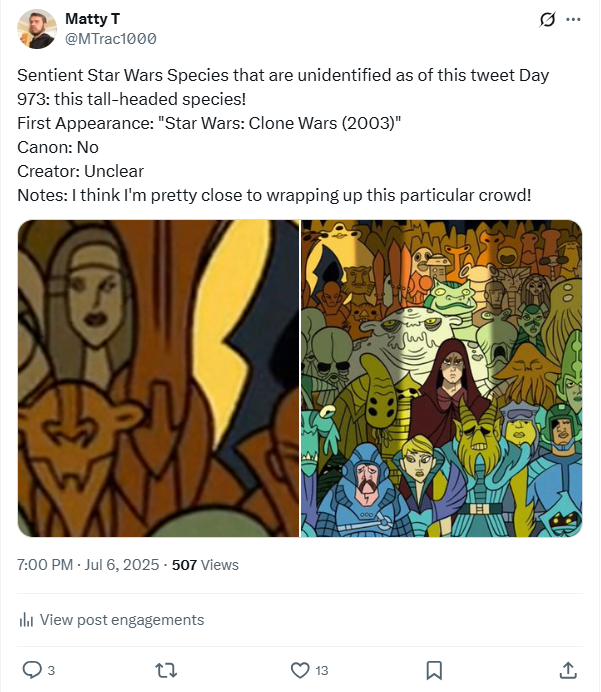Open the right alien crowd image
The height and width of the screenshot is (692, 601).
(x=442, y=378)
